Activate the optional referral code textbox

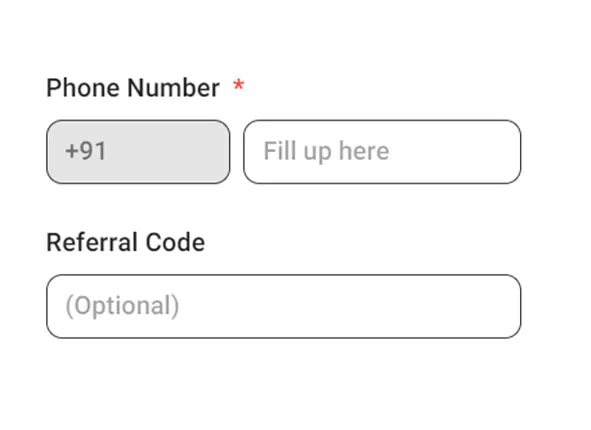[284, 306]
